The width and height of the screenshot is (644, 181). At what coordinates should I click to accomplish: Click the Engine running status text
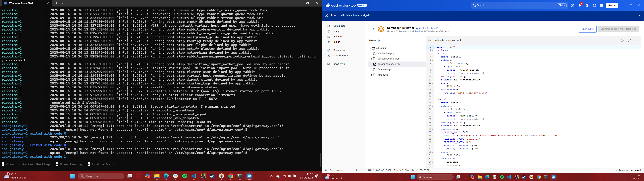[336, 170]
